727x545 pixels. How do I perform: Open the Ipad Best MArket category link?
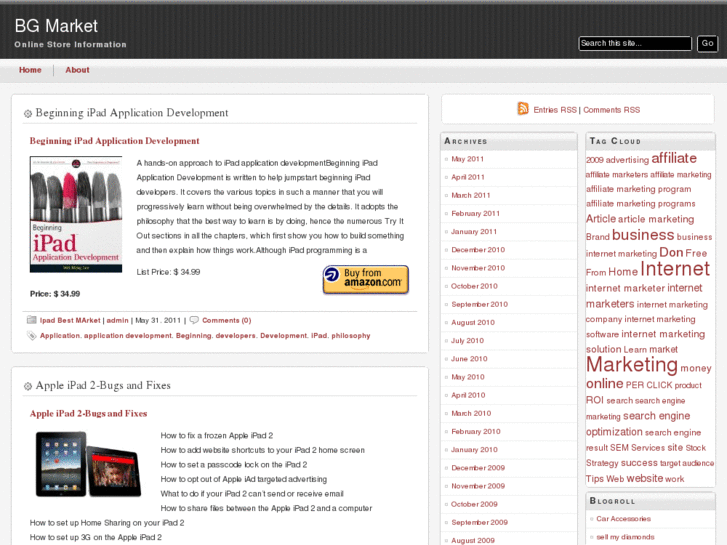(x=70, y=320)
